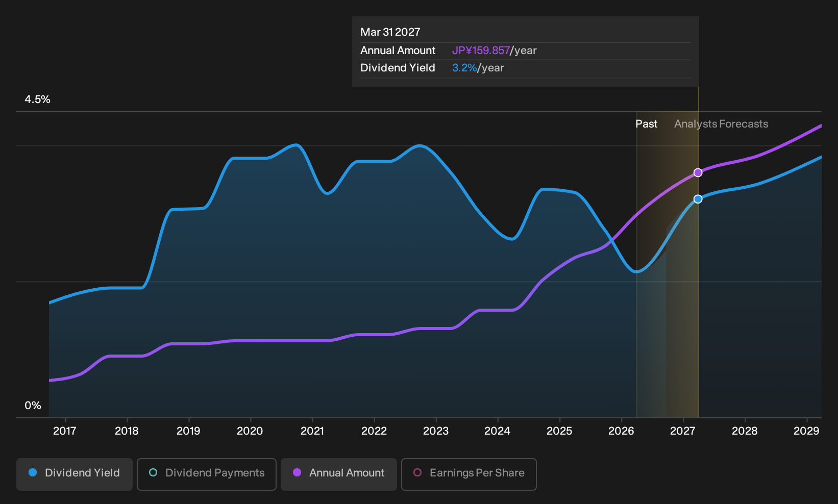Click the Mar 31 2027 tooltip date
The image size is (838, 504).
pyautogui.click(x=390, y=32)
